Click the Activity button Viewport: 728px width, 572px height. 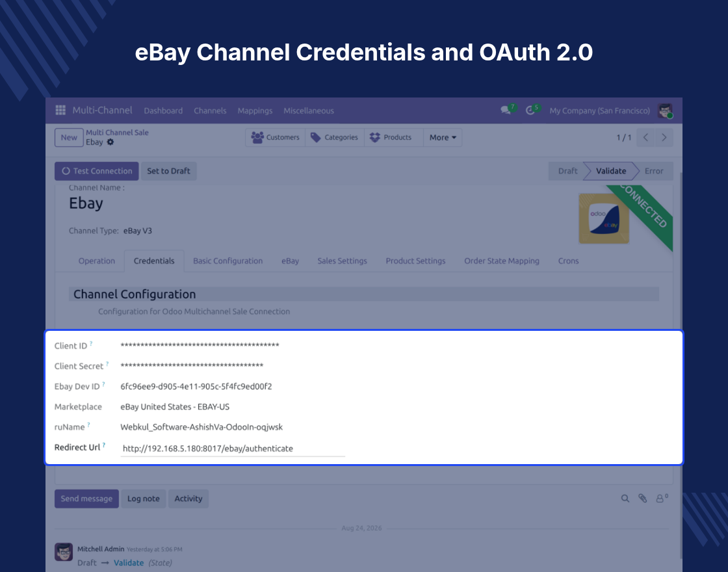tap(188, 499)
